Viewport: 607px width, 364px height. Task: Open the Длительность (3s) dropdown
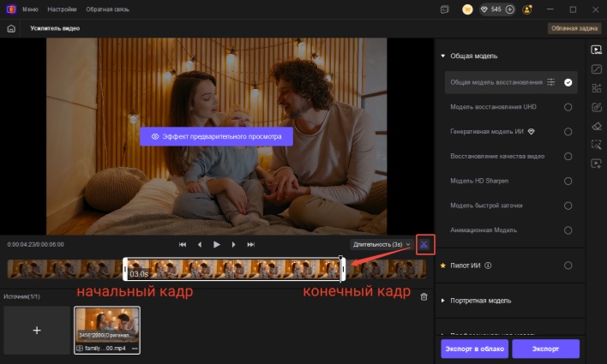point(381,244)
